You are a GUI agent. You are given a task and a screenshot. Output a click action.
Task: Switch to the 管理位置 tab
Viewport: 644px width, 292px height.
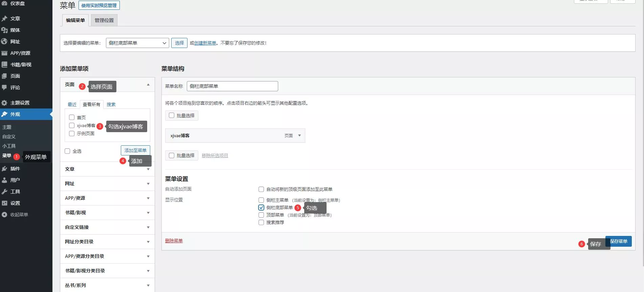(x=104, y=20)
